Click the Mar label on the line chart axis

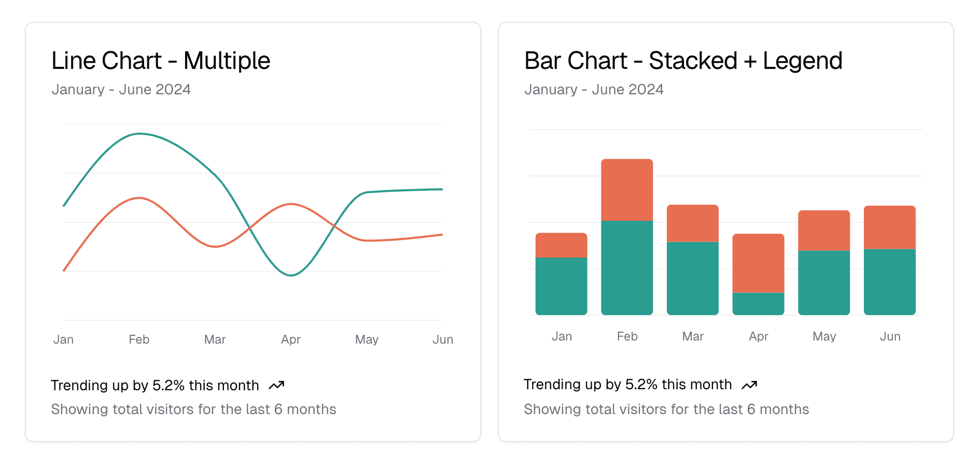pos(215,339)
